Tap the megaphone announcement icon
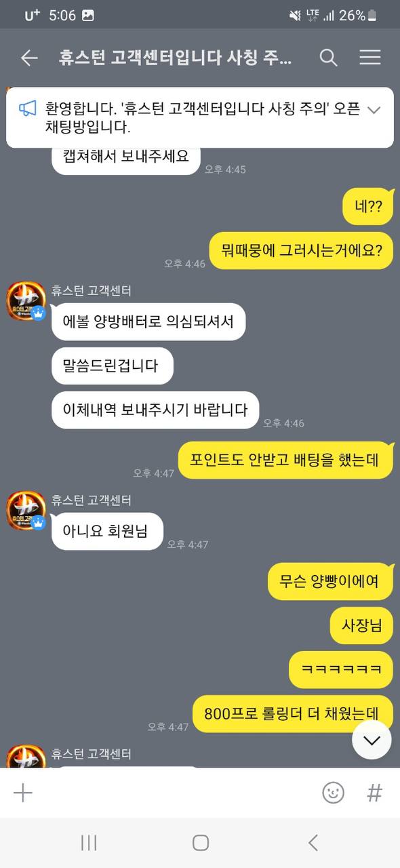 (27, 109)
